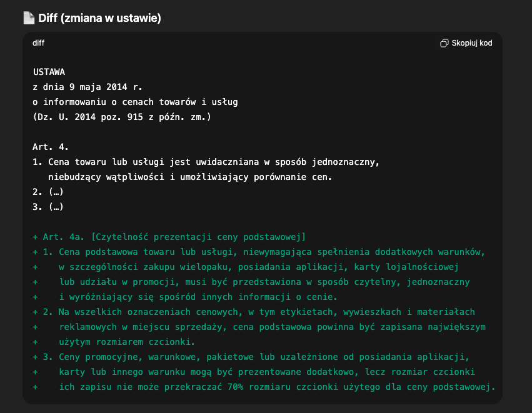Click the 'Art. 4.' line
The height and width of the screenshot is (413, 532).
tap(51, 147)
